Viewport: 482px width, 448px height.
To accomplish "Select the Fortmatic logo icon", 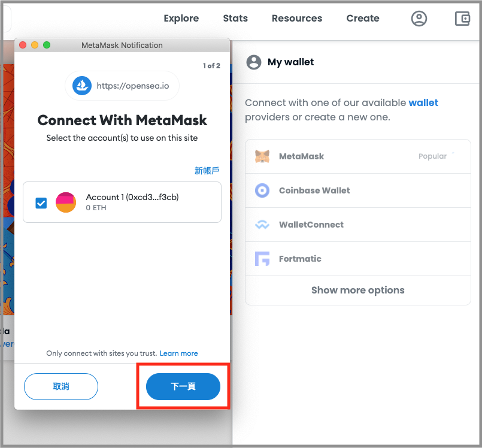I will point(262,259).
